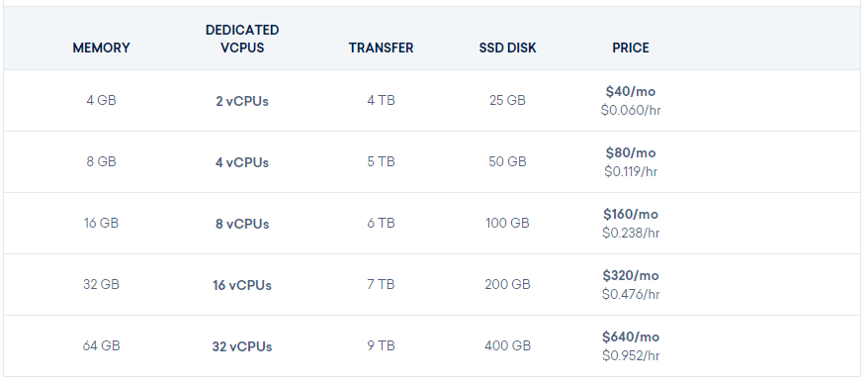Viewport: 868px width, 386px height.
Task: Select the 2 vCPUs plan cell
Action: 242,102
